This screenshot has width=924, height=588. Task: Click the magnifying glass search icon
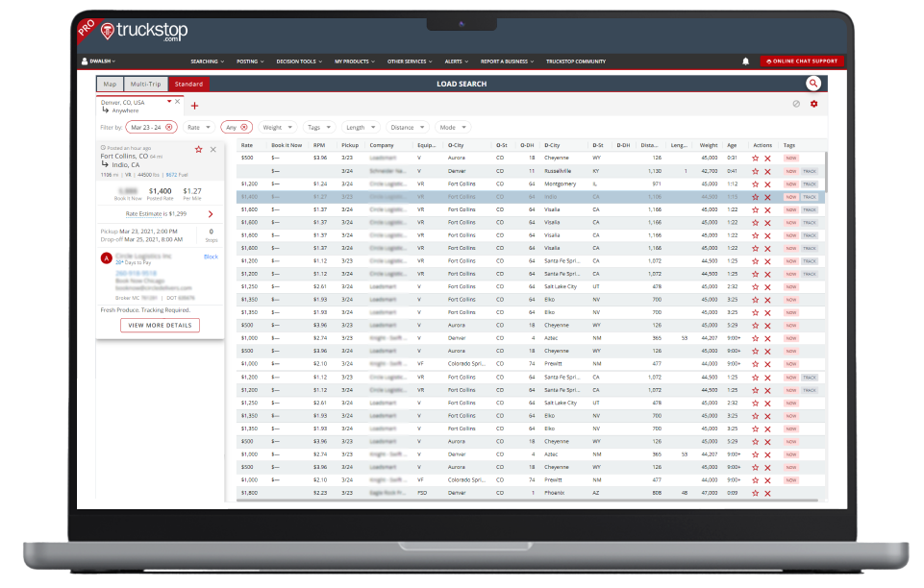(x=813, y=84)
